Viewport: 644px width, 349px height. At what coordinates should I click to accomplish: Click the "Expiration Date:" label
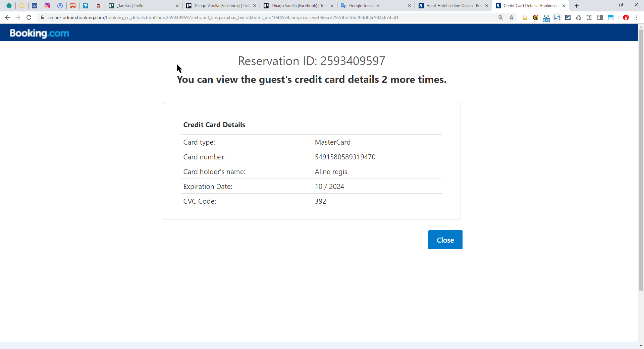pos(208,187)
